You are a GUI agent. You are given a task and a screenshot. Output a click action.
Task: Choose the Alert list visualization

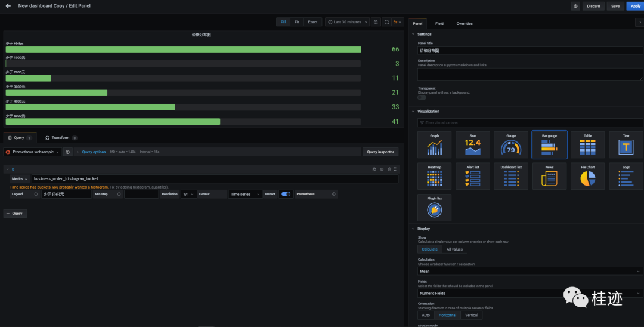point(473,176)
